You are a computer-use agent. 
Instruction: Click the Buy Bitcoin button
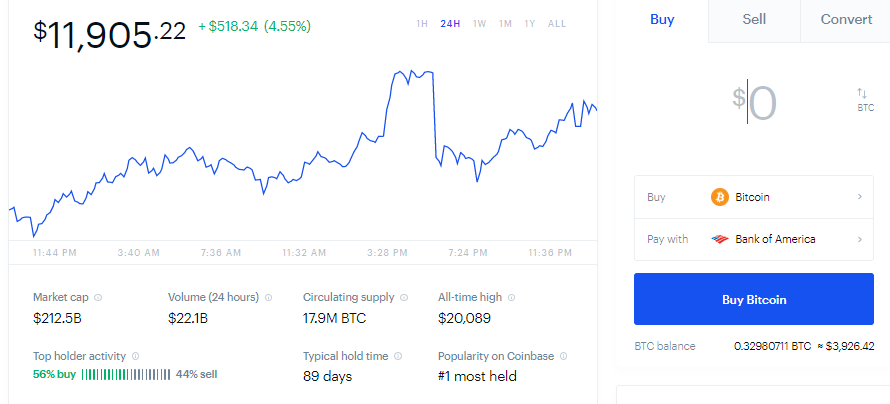(754, 299)
